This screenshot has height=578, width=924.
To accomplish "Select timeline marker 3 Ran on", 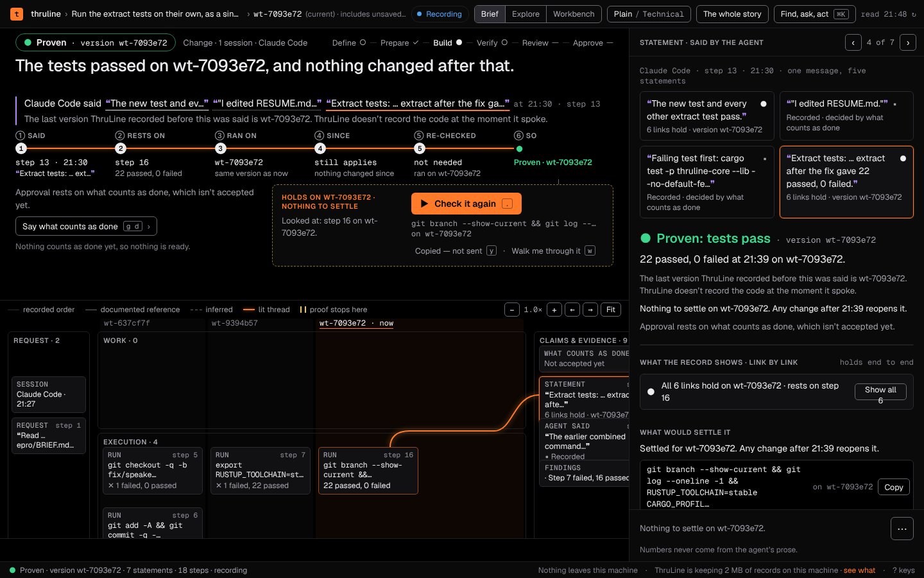I will (220, 148).
